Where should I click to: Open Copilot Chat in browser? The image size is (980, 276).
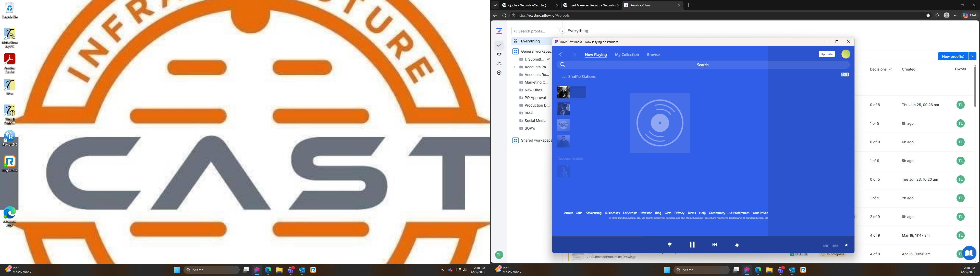click(969, 15)
